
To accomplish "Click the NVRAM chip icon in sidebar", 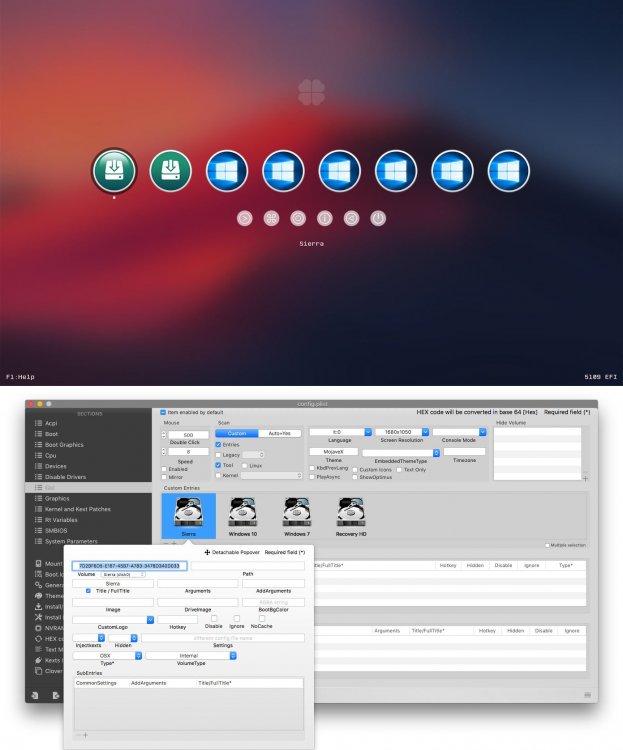I will [x=38, y=628].
